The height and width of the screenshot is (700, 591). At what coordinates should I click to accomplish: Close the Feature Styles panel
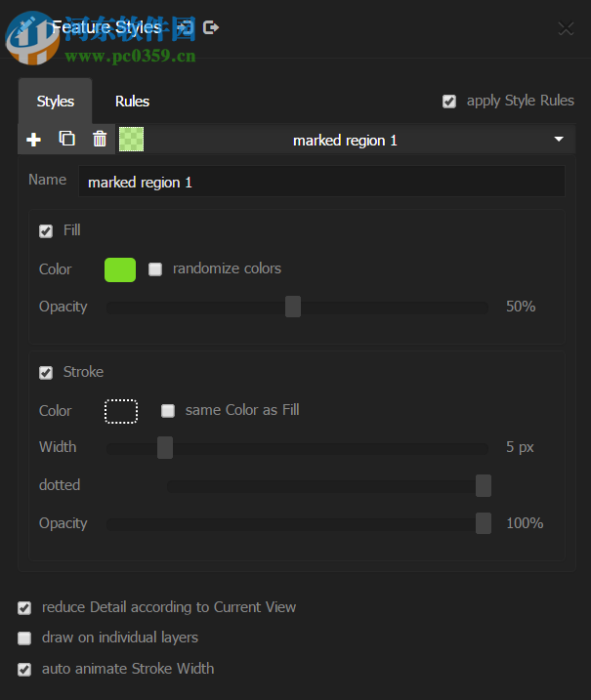[566, 28]
